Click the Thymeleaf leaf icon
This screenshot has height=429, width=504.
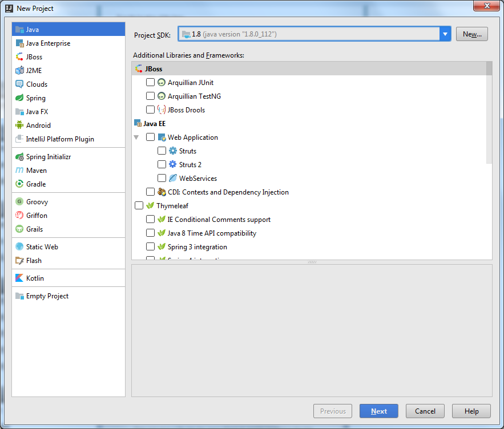click(150, 205)
